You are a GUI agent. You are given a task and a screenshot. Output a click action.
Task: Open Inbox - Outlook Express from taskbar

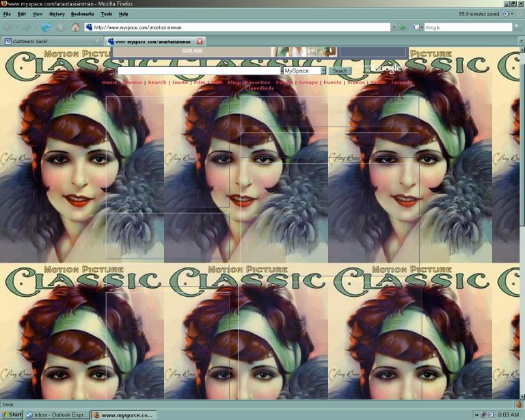[57, 415]
